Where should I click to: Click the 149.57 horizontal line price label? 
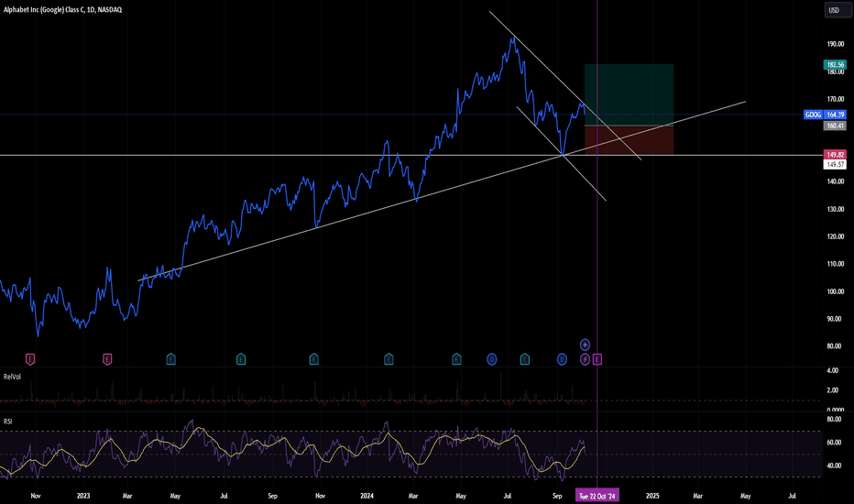(835, 165)
